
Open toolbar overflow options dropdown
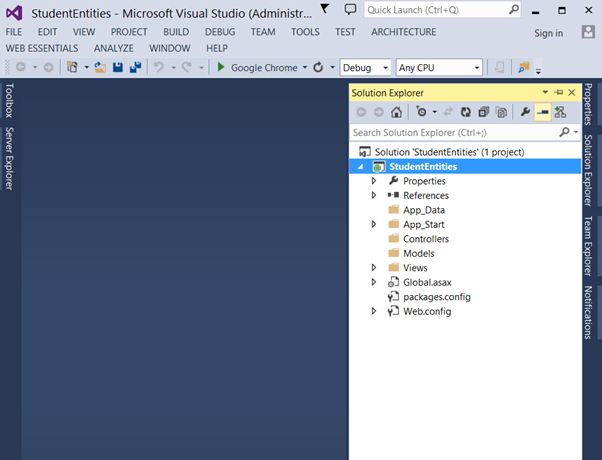pos(538,71)
